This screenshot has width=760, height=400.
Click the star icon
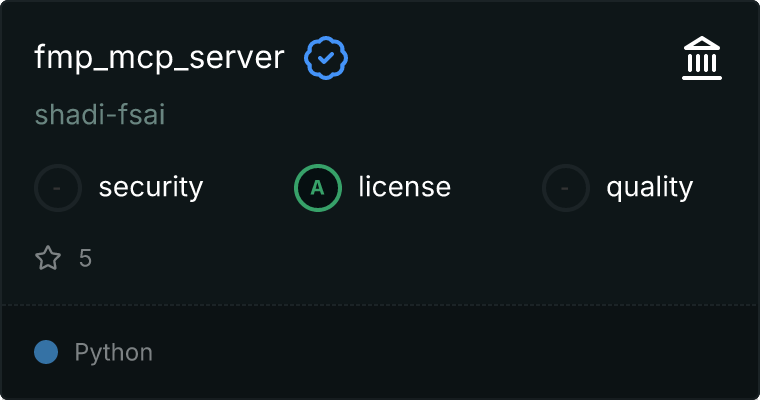[x=48, y=259]
